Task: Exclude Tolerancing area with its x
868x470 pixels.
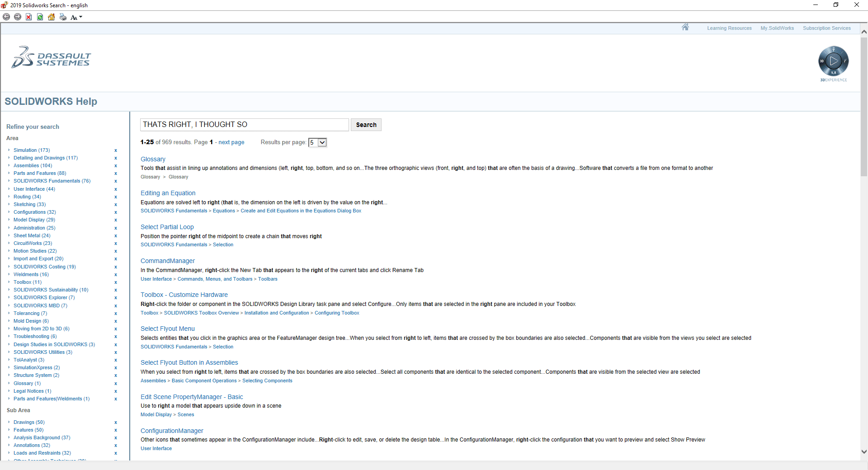Action: pyautogui.click(x=116, y=314)
